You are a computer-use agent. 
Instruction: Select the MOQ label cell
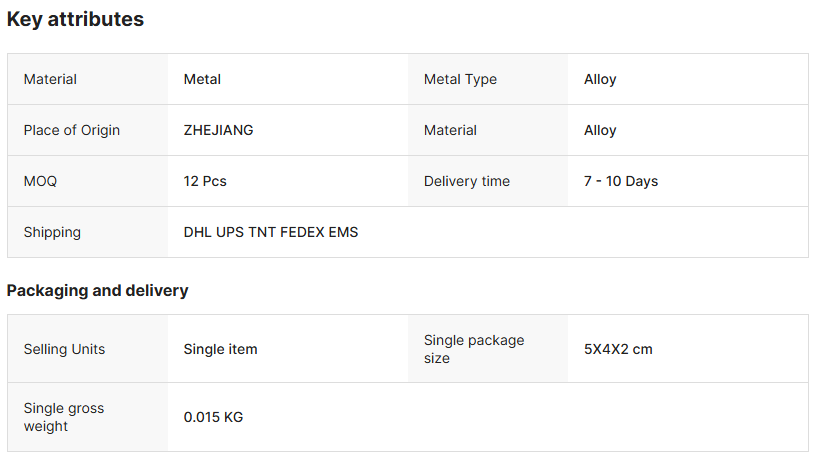coord(40,181)
